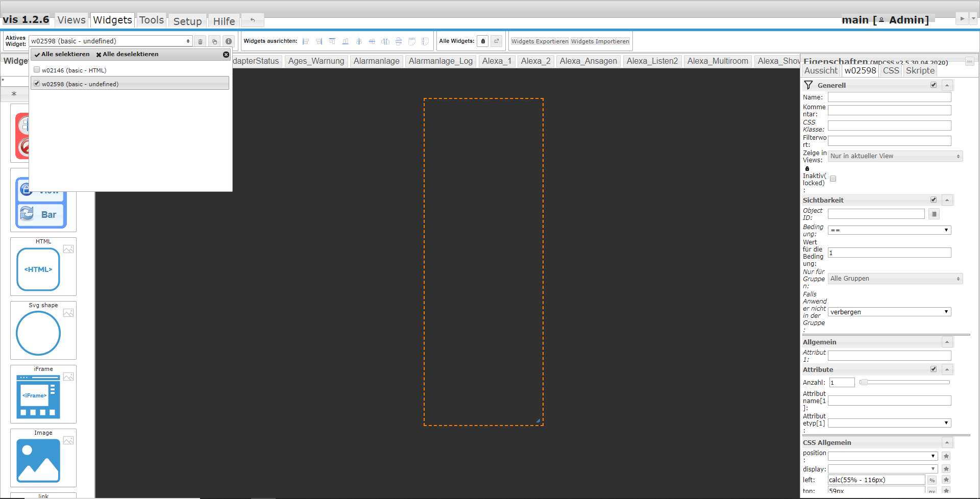The image size is (980, 499).
Task: Click the star icon next to left
Action: pyautogui.click(x=946, y=480)
